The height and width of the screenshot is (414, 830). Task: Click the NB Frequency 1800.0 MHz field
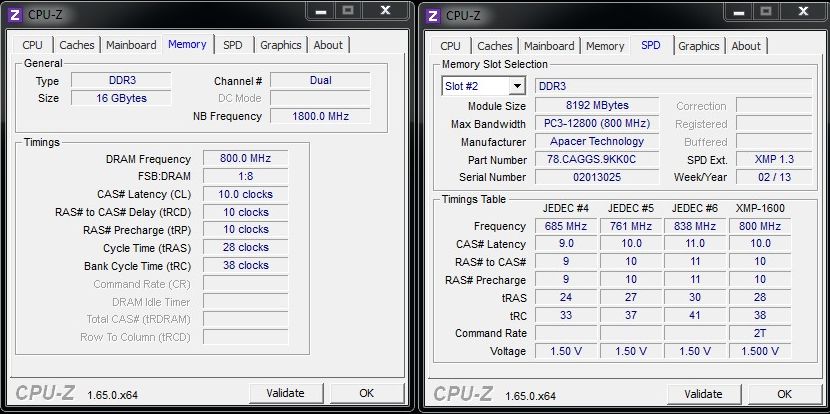[320, 116]
